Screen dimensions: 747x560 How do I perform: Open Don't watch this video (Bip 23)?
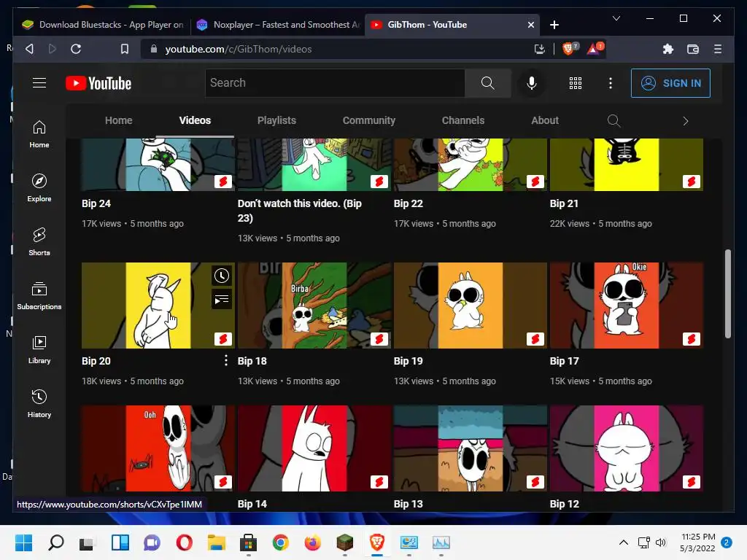tap(300, 211)
